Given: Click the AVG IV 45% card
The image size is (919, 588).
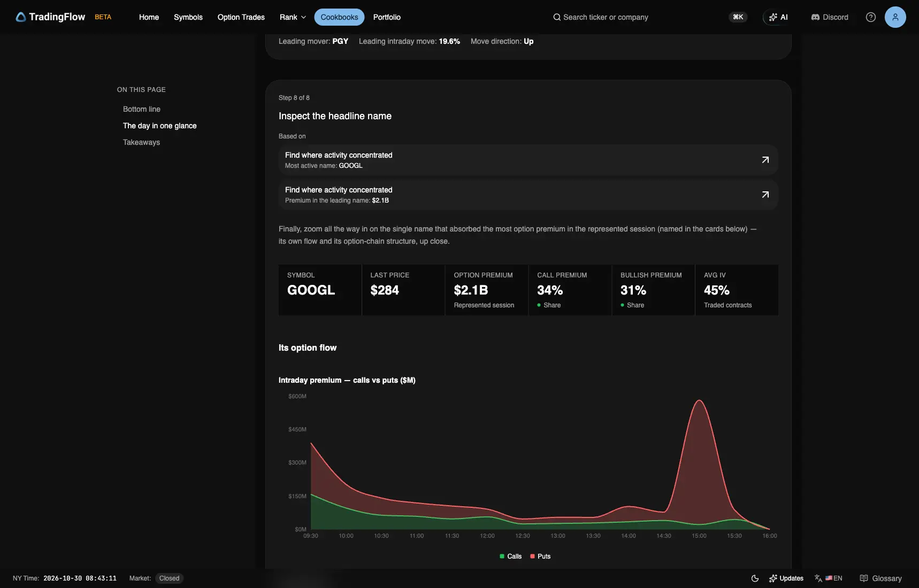Looking at the screenshot, I should (737, 290).
